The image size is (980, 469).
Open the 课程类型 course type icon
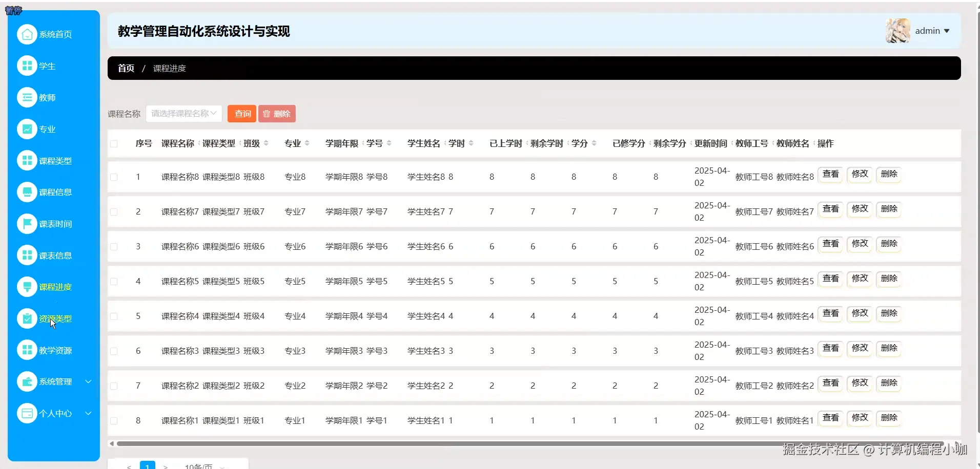click(x=27, y=160)
